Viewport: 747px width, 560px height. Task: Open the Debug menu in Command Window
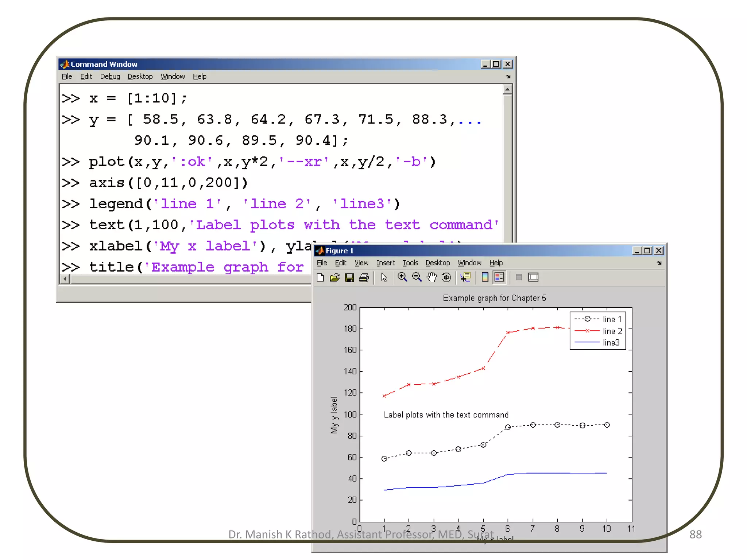tap(110, 77)
